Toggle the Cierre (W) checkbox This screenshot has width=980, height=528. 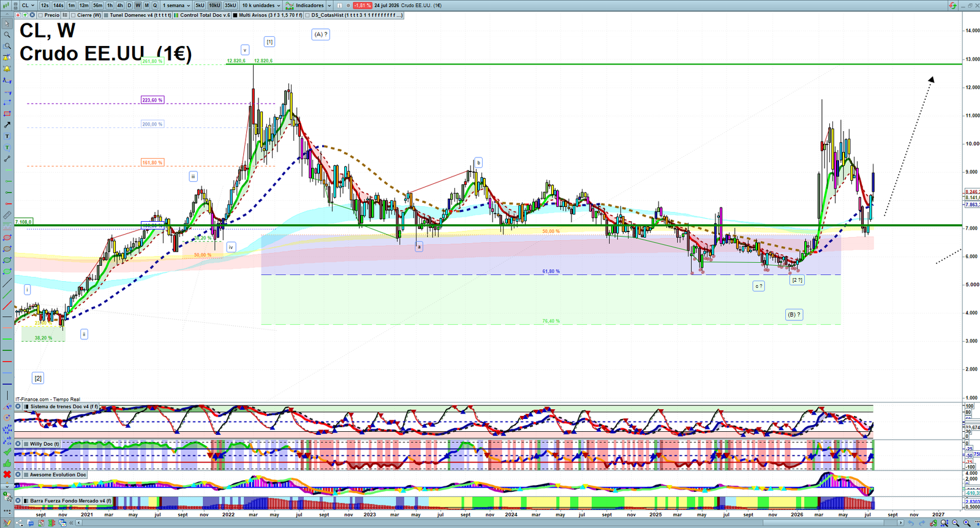(73, 15)
